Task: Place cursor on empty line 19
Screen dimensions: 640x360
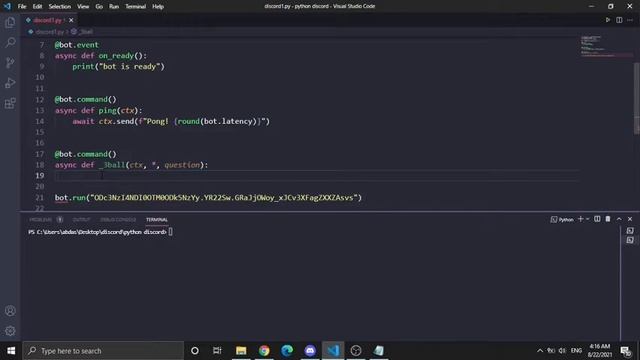Action: coord(316,176)
